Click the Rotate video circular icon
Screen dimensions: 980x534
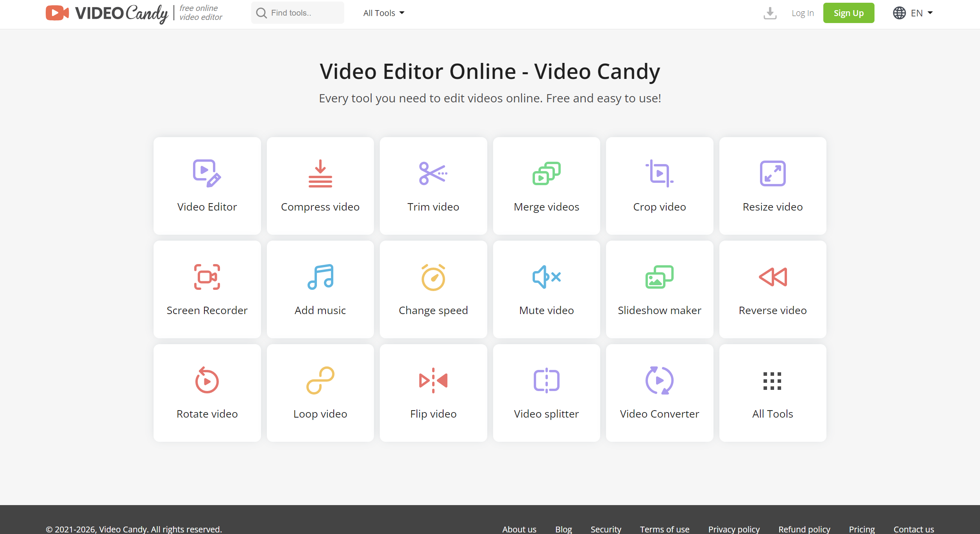point(207,380)
